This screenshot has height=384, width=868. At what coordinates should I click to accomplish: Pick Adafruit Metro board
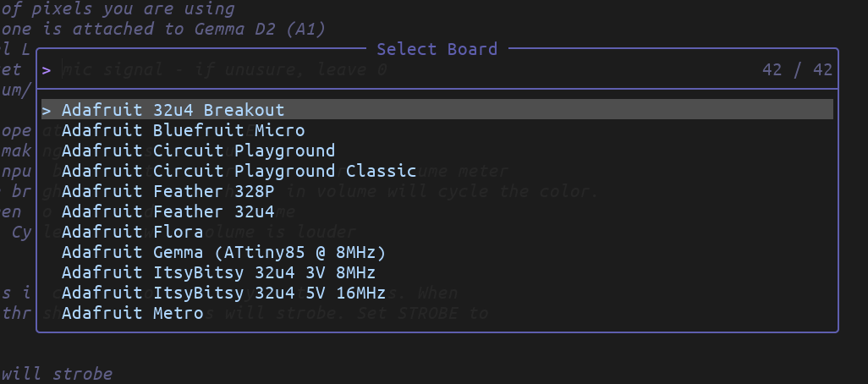(437, 313)
